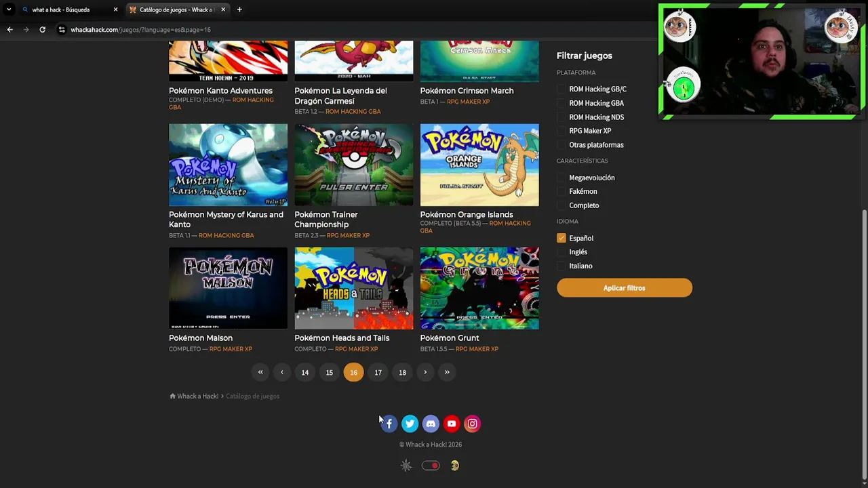This screenshot has width=868, height=488.
Task: Enable the Completo filter checkbox
Action: [561, 205]
